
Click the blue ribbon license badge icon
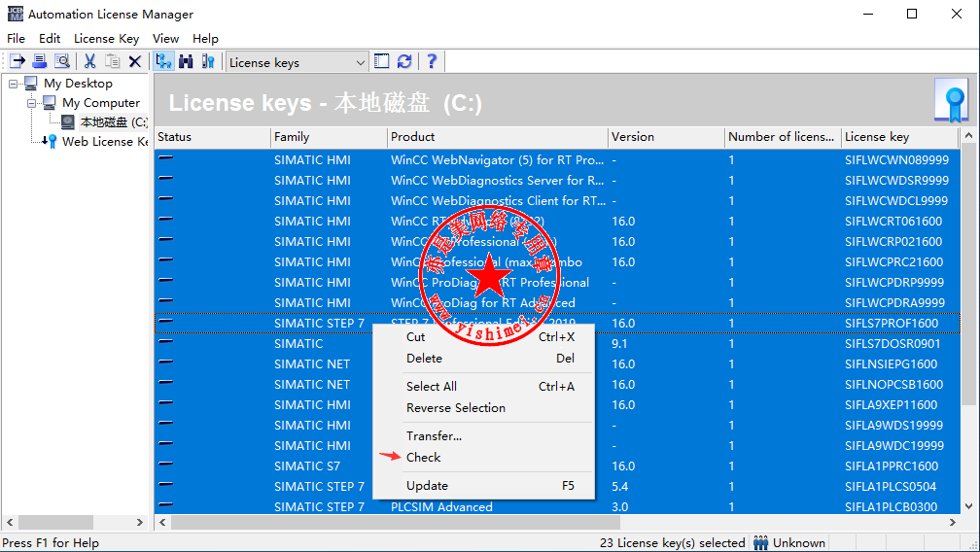tap(951, 100)
